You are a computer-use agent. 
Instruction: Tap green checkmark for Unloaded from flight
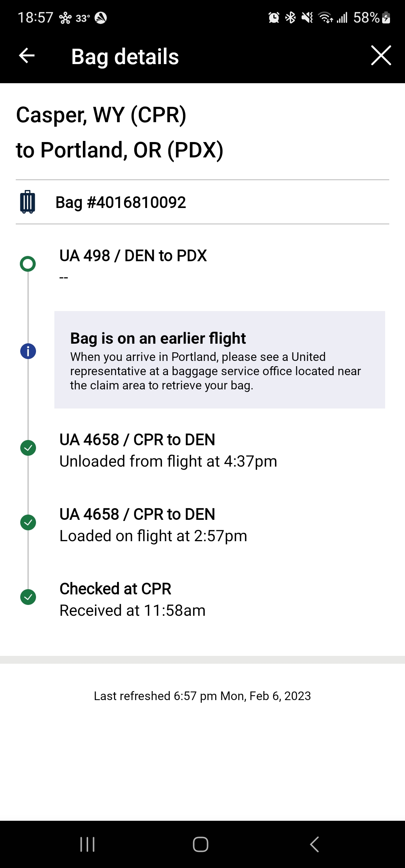click(28, 448)
